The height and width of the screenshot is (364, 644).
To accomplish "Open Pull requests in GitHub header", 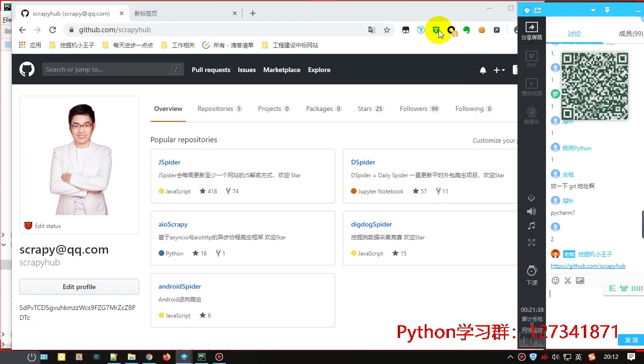I will point(211,70).
